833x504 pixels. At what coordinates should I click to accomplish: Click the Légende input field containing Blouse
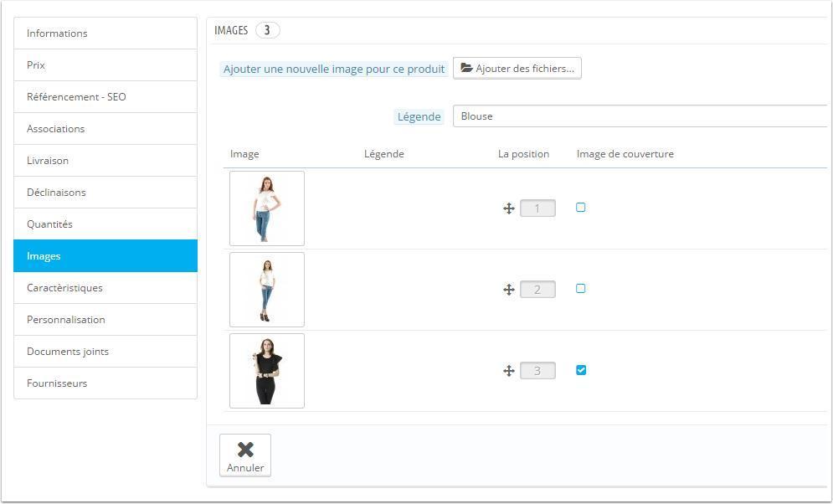(640, 116)
